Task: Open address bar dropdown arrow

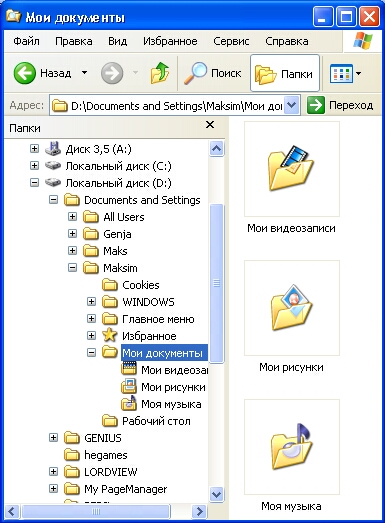Action: (x=292, y=105)
